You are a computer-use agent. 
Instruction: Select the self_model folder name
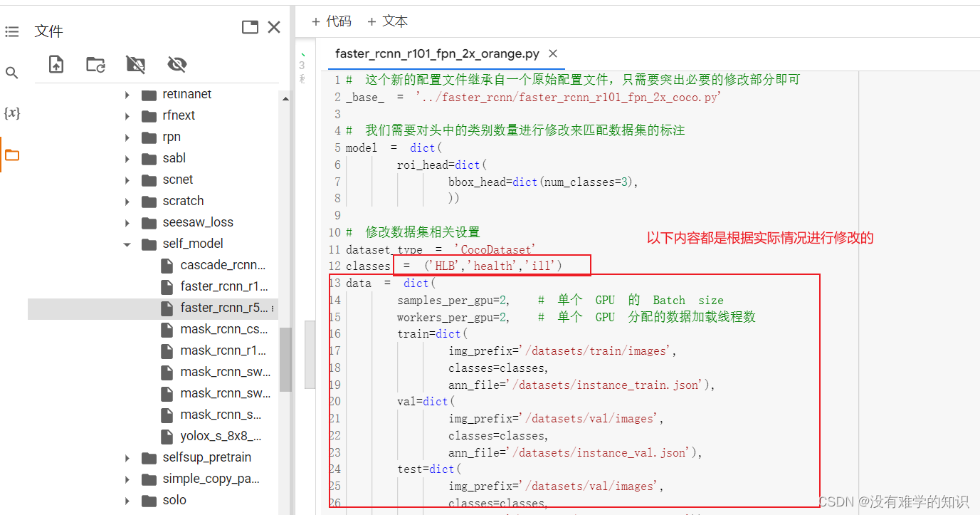[x=193, y=244]
